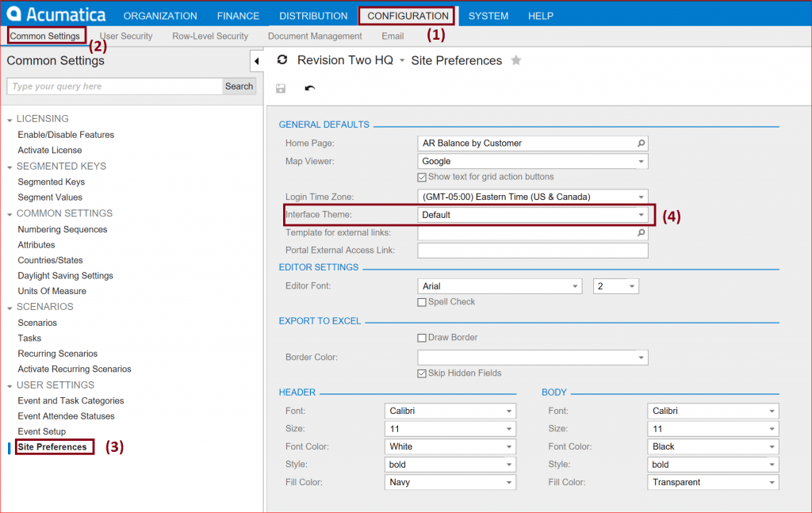Open the Interface Theme dropdown
The height and width of the screenshot is (513, 812).
(641, 215)
